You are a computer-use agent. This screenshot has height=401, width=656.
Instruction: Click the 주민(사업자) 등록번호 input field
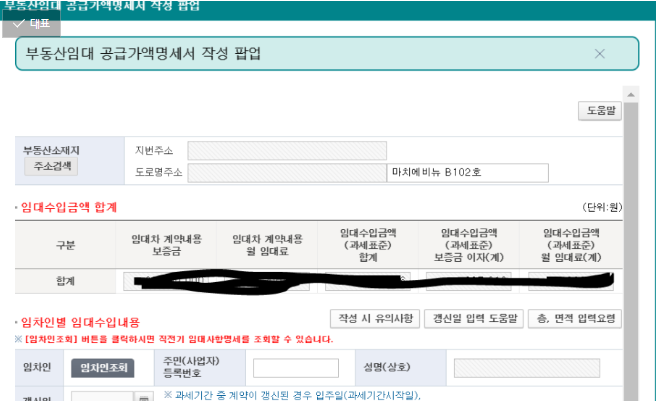click(x=296, y=368)
